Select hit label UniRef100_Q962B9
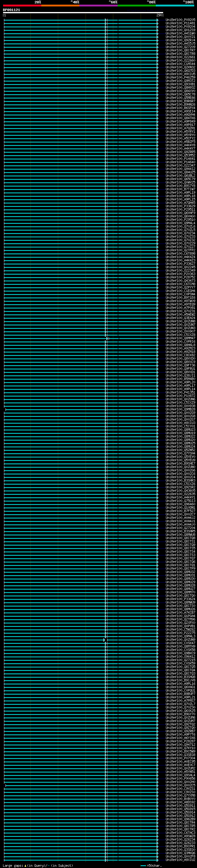 click(180, 819)
